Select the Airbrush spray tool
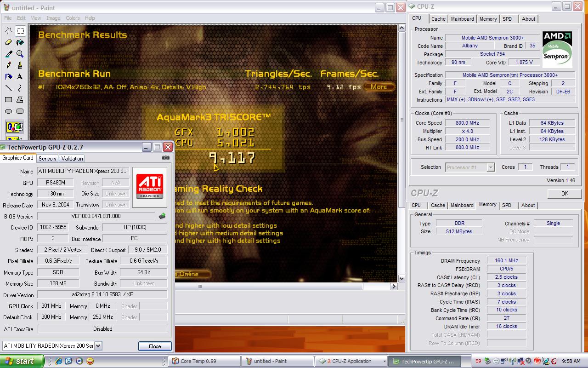This screenshot has width=588, height=368. [x=9, y=76]
